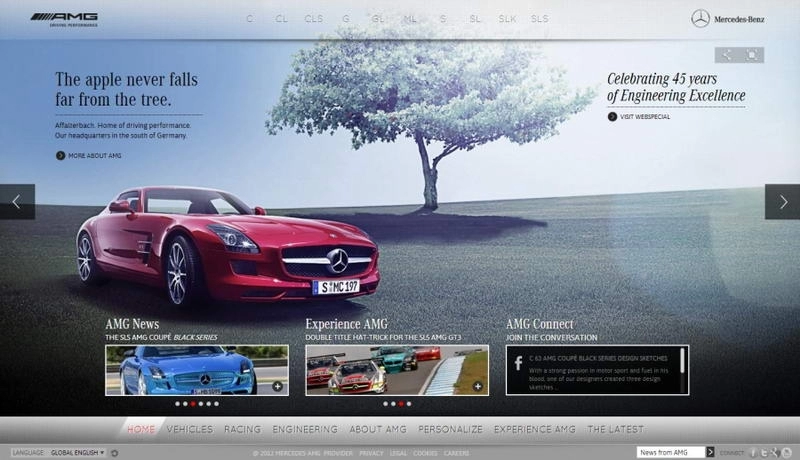The image size is (800, 460).
Task: Click the share icon on the banner
Action: [x=726, y=56]
